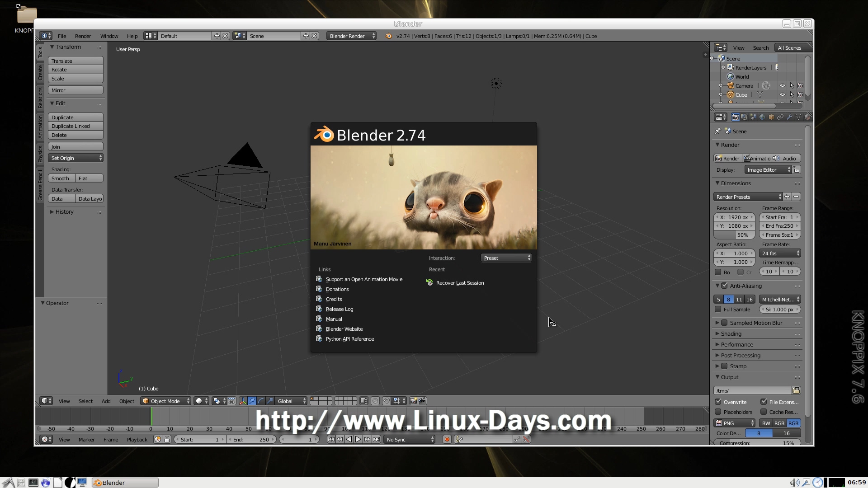Expand the Shading panel in properties
The width and height of the screenshot is (868, 488).
click(x=731, y=333)
